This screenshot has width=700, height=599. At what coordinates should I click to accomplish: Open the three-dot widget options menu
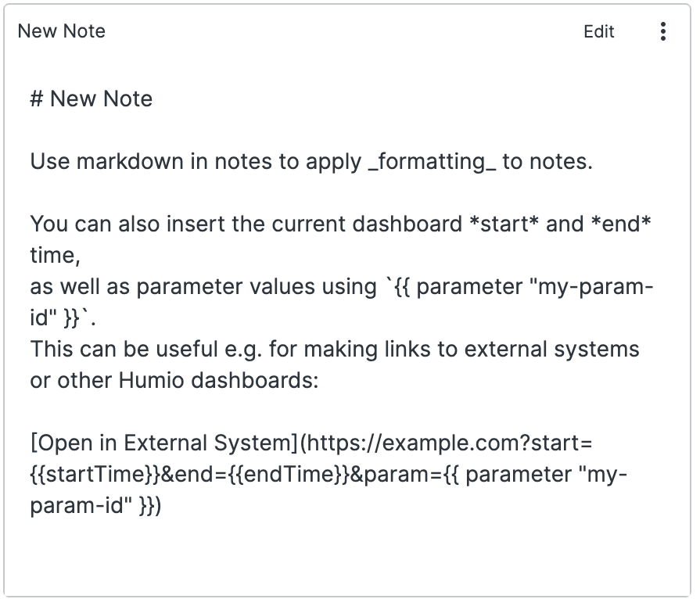click(x=663, y=31)
